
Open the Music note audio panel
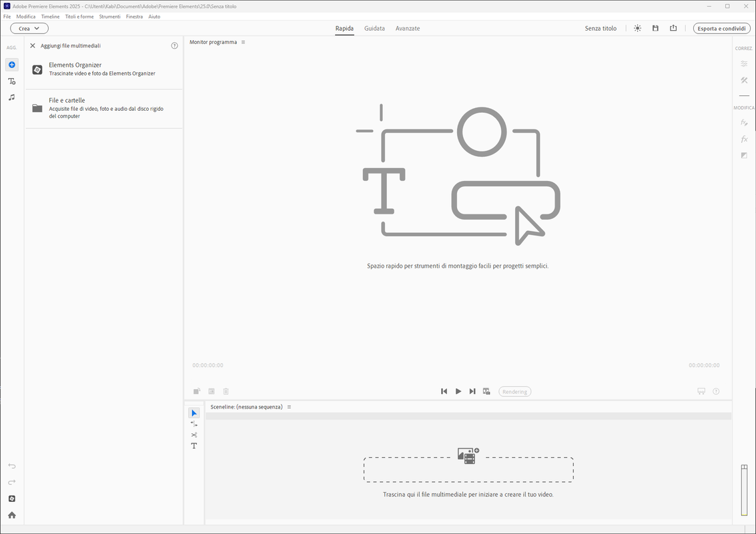point(12,97)
